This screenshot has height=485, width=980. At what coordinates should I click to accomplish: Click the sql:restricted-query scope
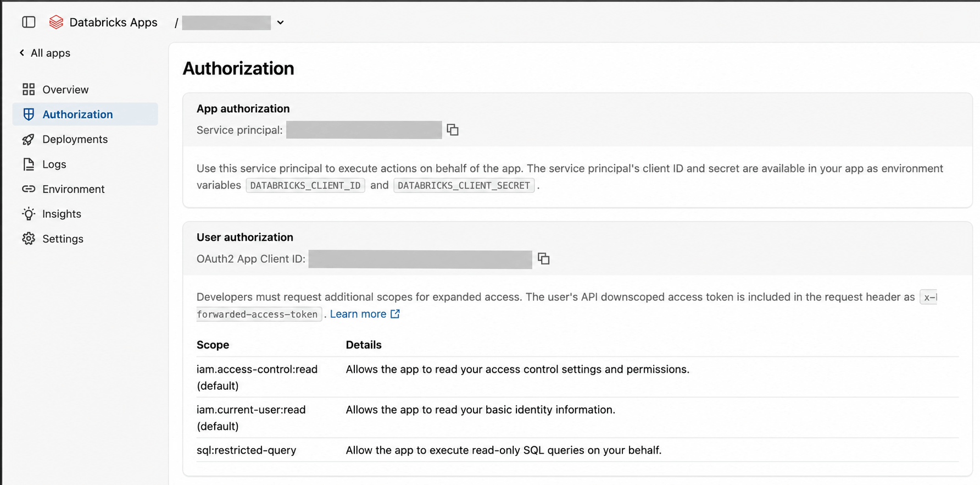pos(246,450)
